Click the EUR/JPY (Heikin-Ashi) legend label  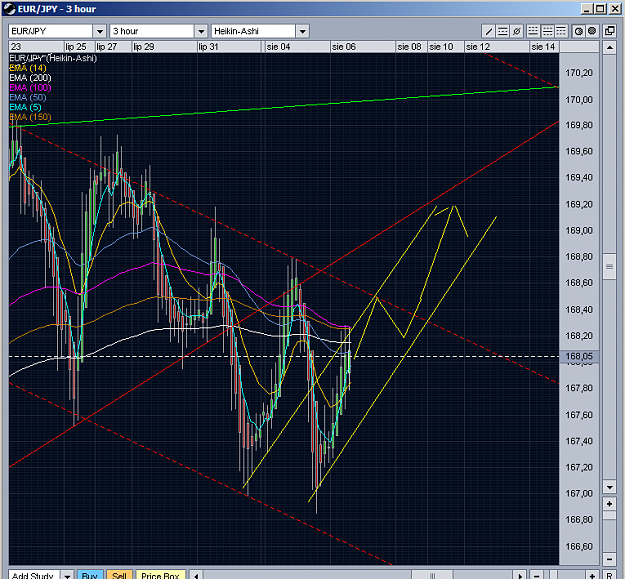pos(53,58)
